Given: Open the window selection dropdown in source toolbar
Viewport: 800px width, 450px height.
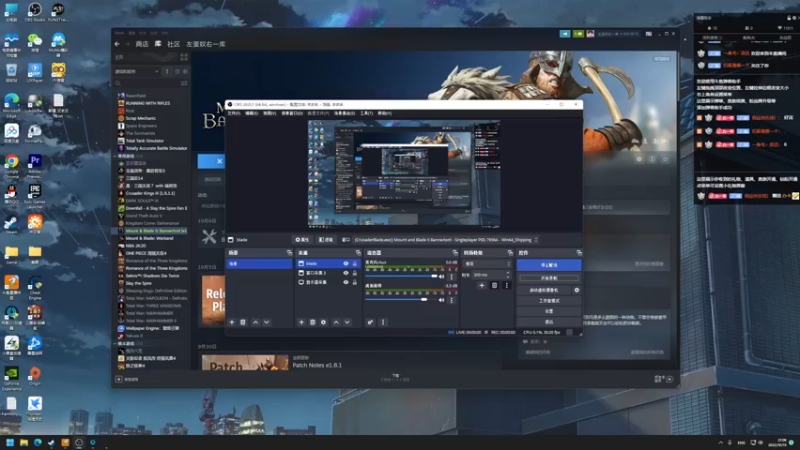Looking at the screenshot, I should click(x=446, y=240).
